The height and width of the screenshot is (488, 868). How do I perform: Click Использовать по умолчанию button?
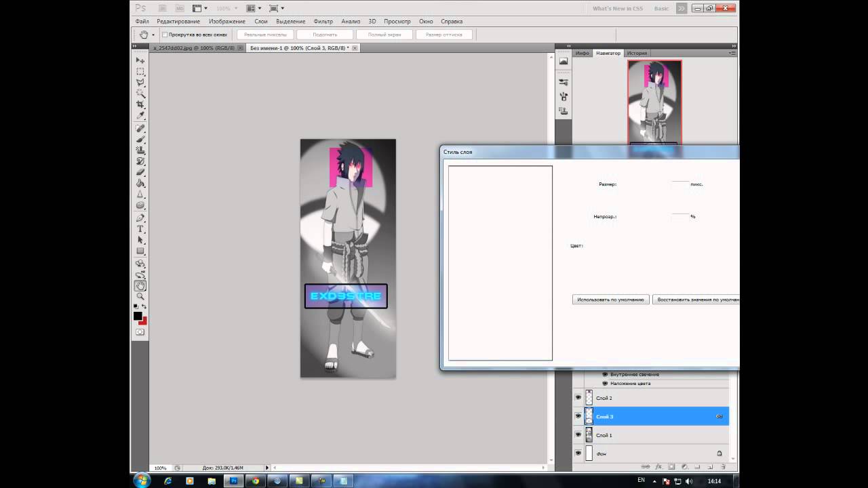(x=611, y=299)
